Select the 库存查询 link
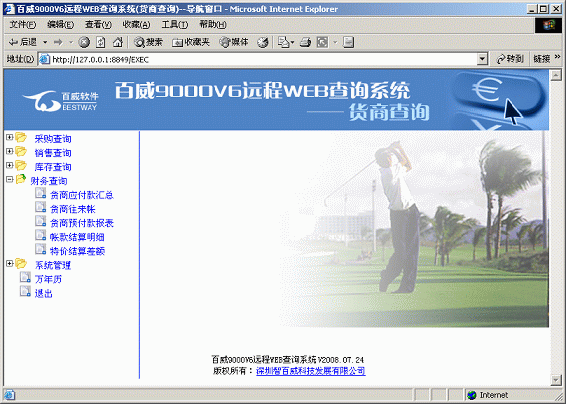 53,167
